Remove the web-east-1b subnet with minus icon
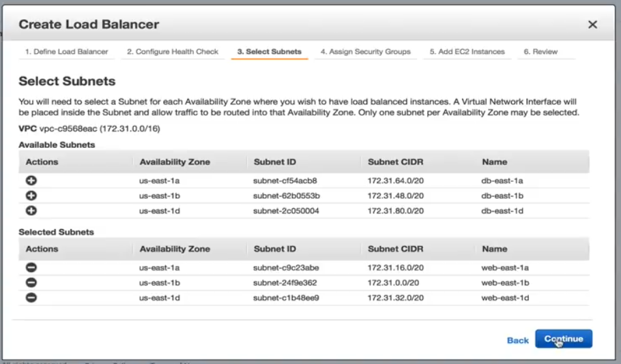 [x=31, y=283]
